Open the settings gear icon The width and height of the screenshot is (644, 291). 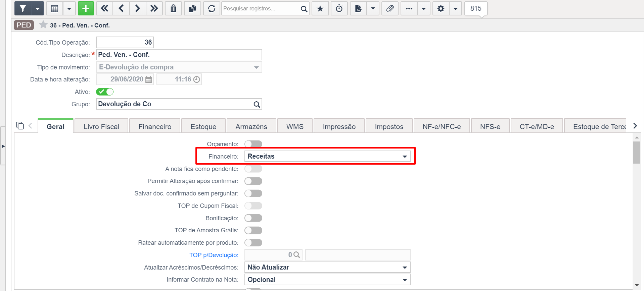click(441, 8)
